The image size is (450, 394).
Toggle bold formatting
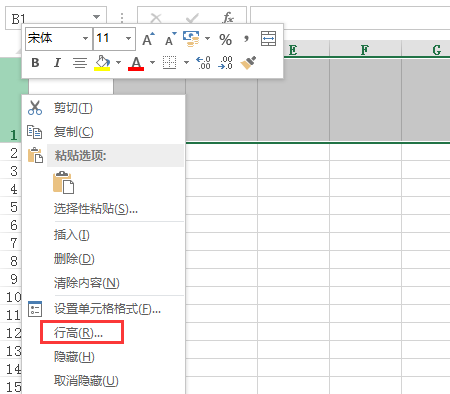point(35,63)
